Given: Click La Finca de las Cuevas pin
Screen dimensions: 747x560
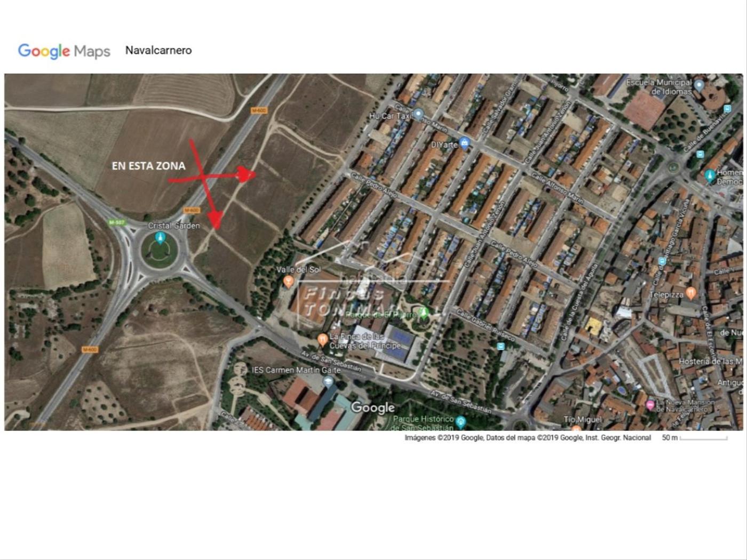Looking at the screenshot, I should [x=322, y=339].
